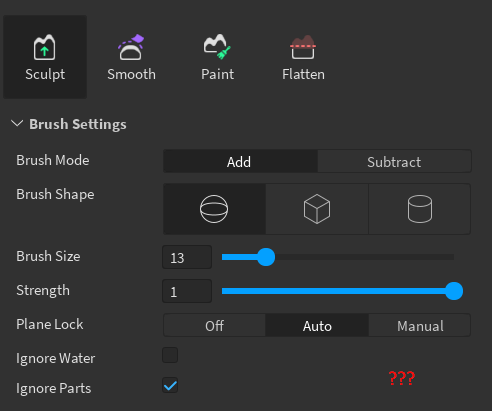Choose the sphere brush shape
The width and height of the screenshot is (492, 411).
click(x=214, y=209)
